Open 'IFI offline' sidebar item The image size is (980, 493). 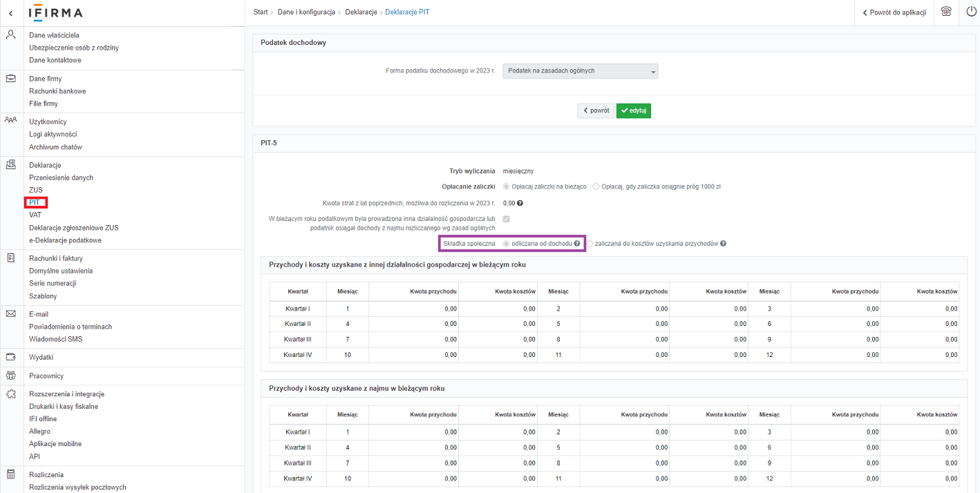click(43, 419)
